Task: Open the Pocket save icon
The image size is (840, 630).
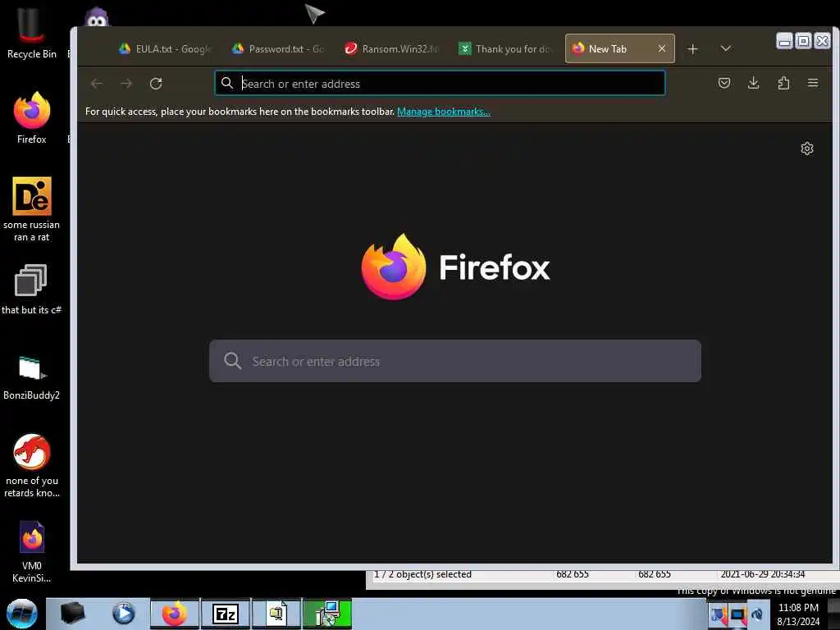Action: (x=724, y=83)
